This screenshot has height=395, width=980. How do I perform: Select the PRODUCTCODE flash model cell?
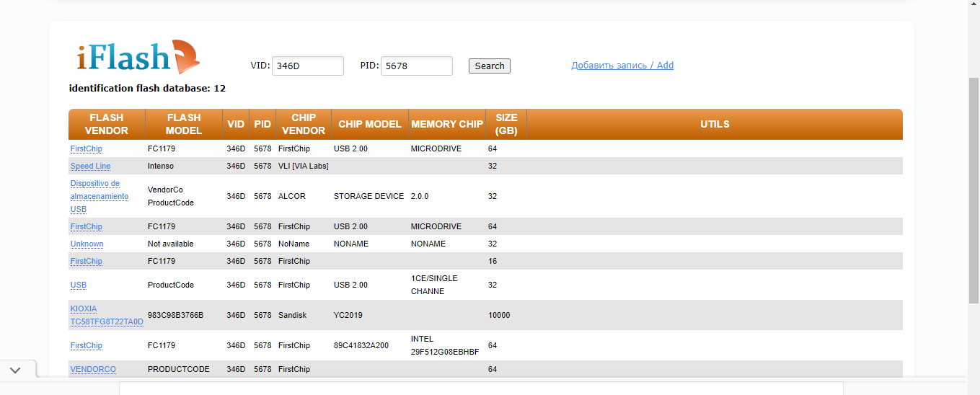[178, 369]
